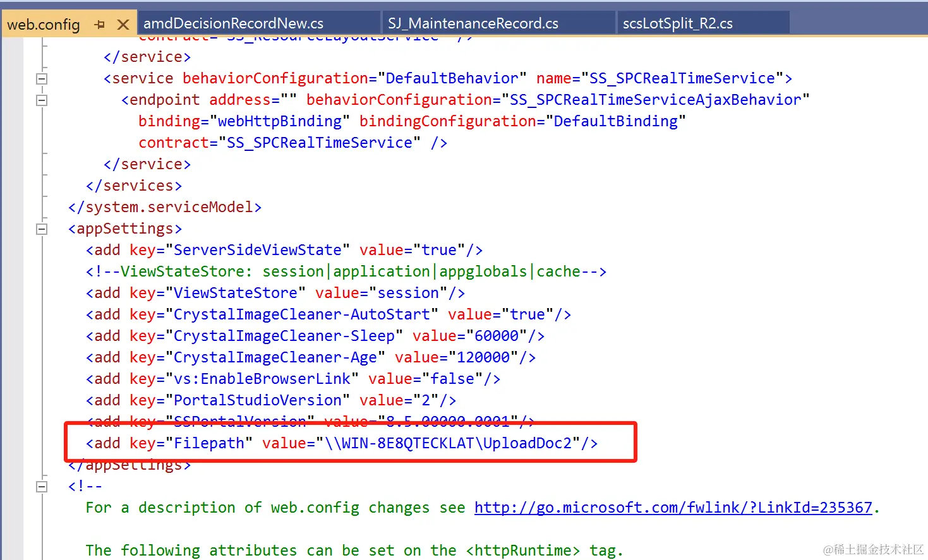
Task: Click the httpRuntime tag comment text
Action: pos(523,551)
